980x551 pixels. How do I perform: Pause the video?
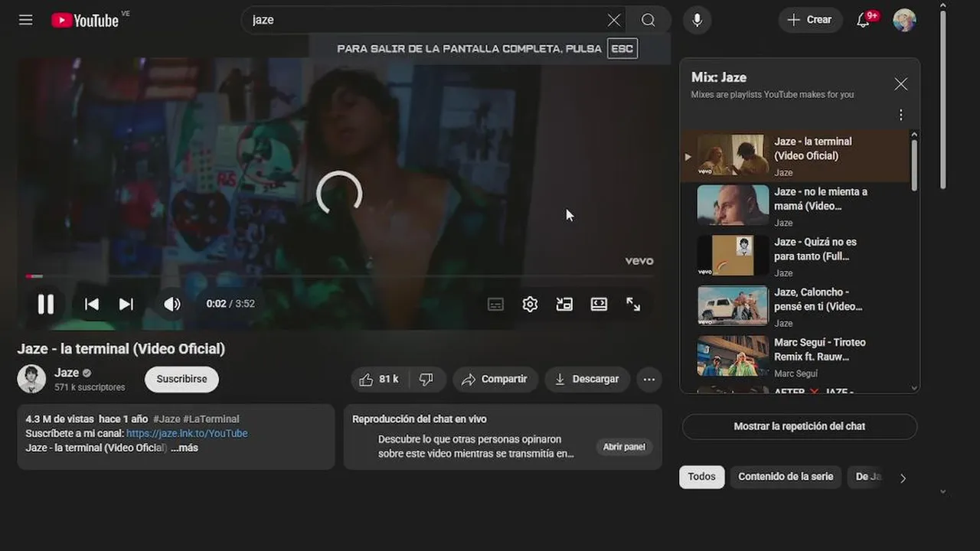46,304
